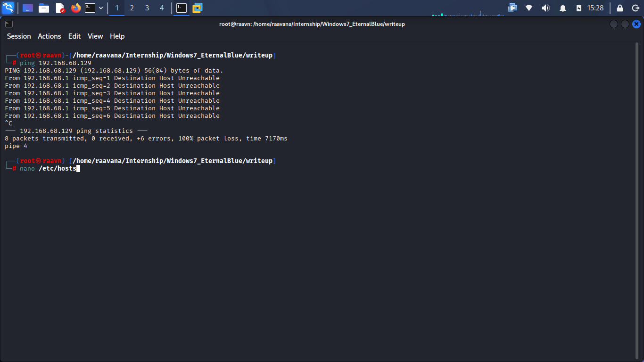This screenshot has width=644, height=362.
Task: Open the battery power manager icon
Action: (x=579, y=8)
